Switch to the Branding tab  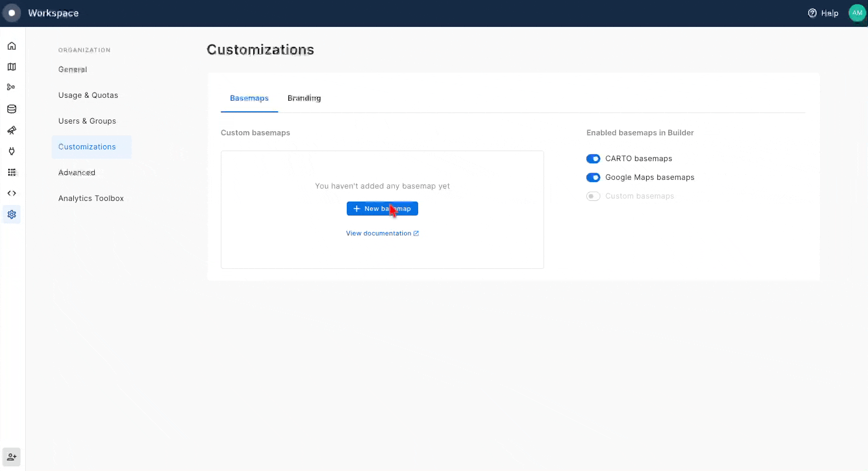304,98
